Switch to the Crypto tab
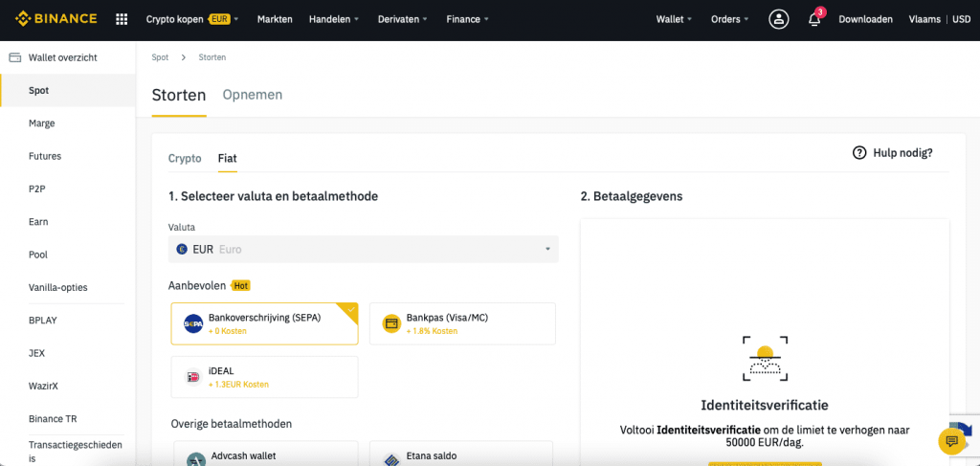The height and width of the screenshot is (466, 980). [x=185, y=158]
